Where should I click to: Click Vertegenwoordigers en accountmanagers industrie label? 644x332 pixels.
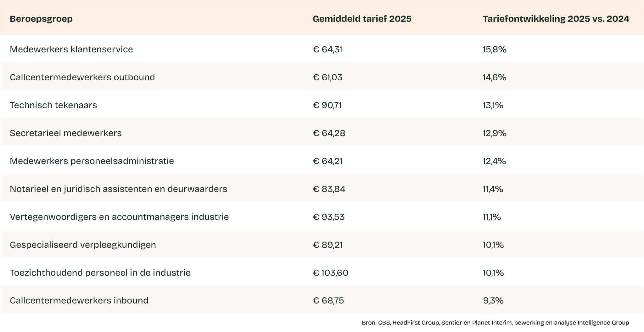pos(119,217)
